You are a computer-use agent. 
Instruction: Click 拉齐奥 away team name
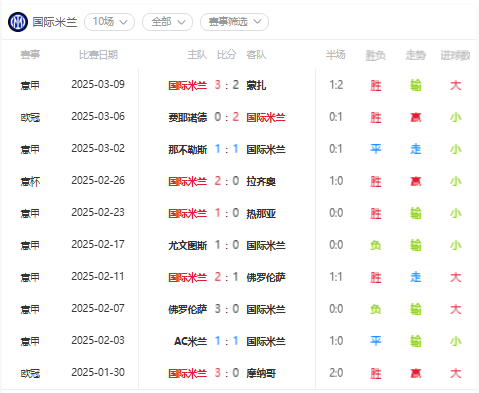261,181
